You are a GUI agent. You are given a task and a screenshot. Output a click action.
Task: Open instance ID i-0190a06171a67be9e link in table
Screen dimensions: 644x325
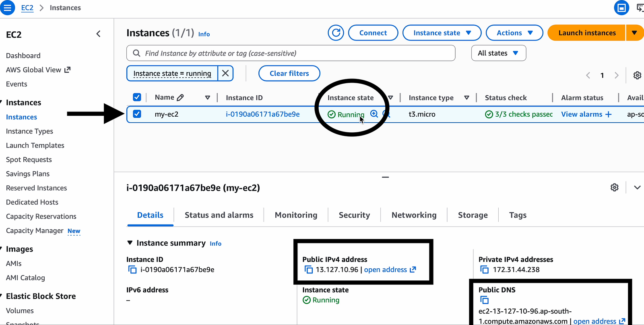[x=263, y=114]
